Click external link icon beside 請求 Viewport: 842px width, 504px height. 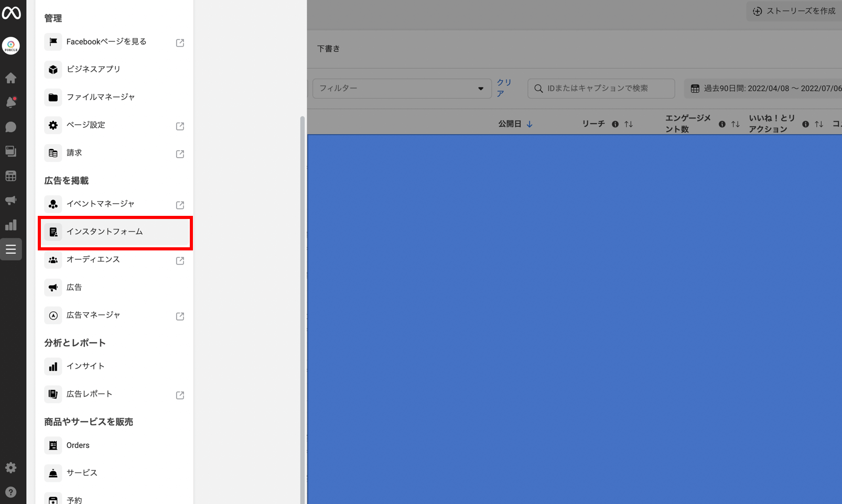click(x=180, y=154)
